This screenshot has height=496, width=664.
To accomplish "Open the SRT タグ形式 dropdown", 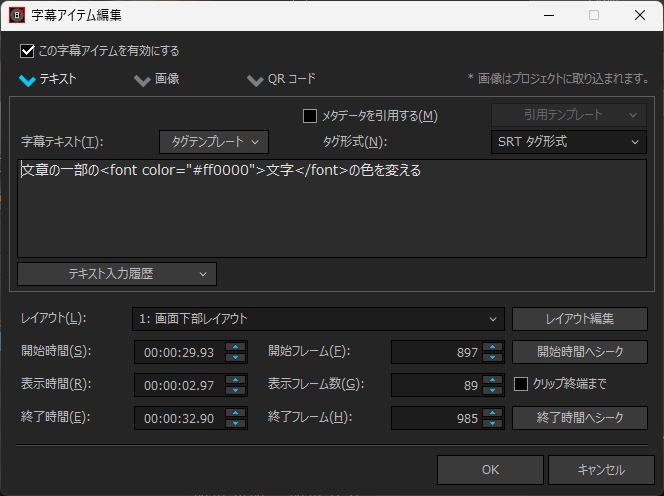I will [x=569, y=142].
